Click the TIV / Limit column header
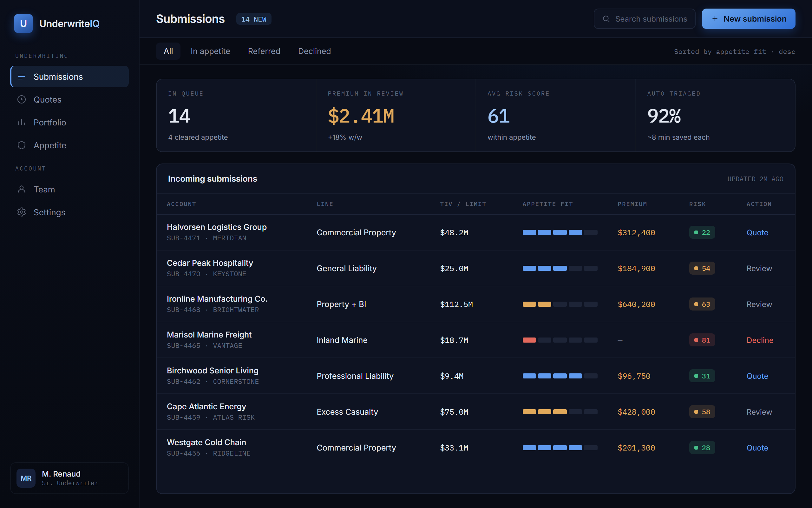 coord(463,204)
